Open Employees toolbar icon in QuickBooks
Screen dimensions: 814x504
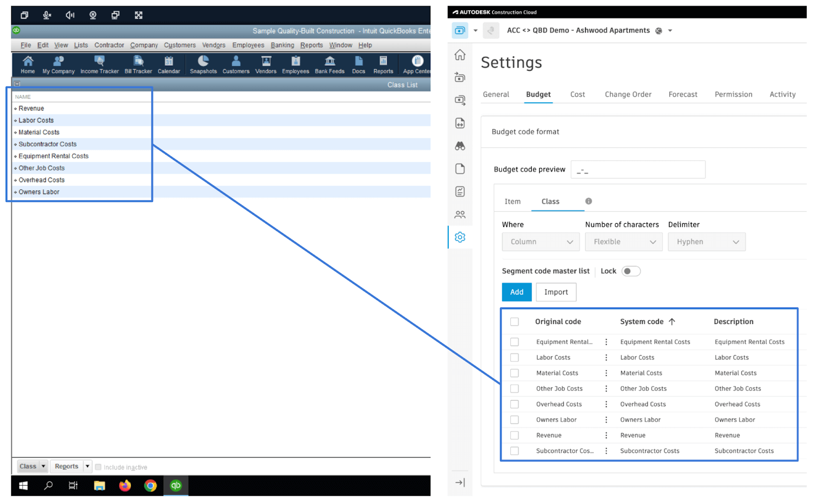click(295, 65)
